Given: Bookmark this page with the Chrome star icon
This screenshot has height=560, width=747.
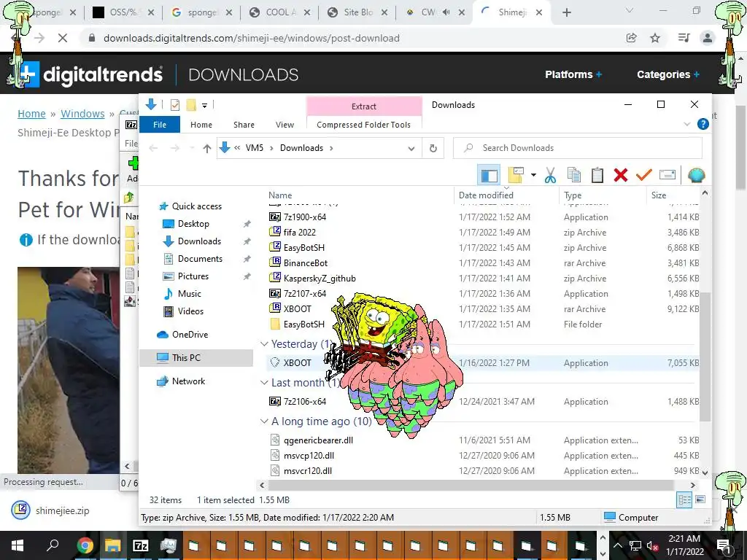Looking at the screenshot, I should coord(655,38).
